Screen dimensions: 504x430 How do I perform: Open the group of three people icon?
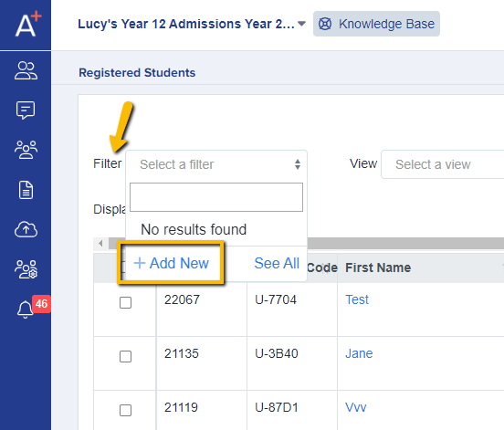point(26,150)
